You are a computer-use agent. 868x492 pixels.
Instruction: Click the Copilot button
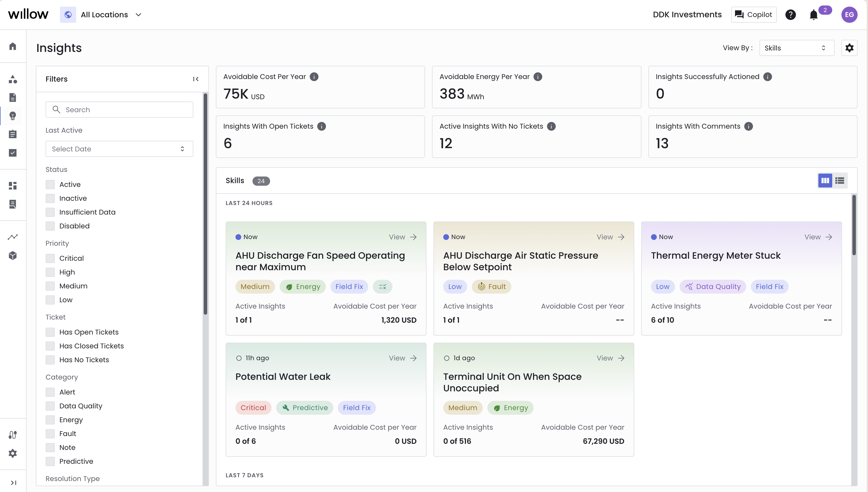tap(754, 14)
